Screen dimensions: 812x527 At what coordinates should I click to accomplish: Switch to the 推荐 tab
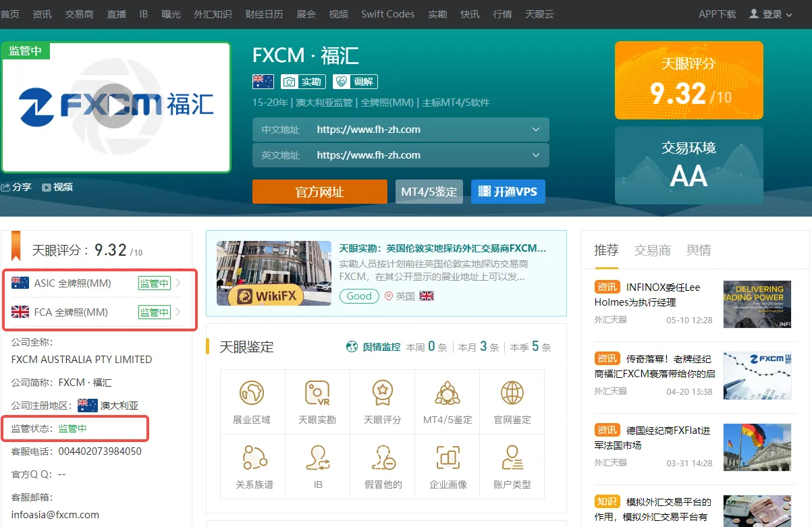click(x=606, y=250)
